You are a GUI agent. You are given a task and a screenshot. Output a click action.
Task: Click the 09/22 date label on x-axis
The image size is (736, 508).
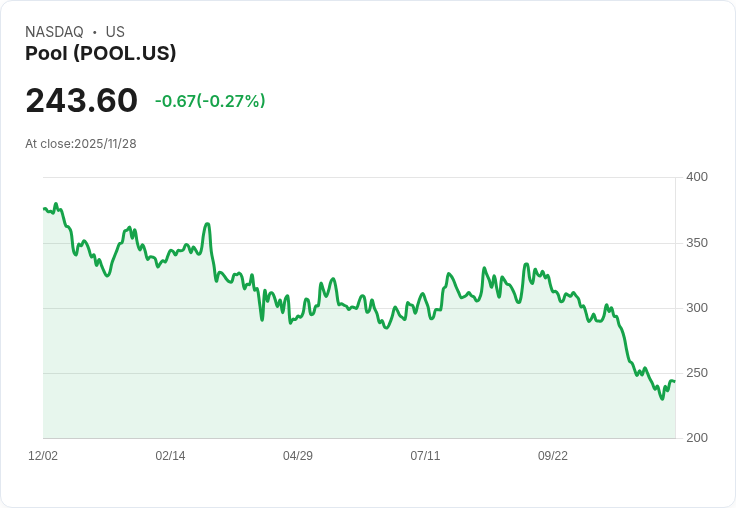click(552, 455)
